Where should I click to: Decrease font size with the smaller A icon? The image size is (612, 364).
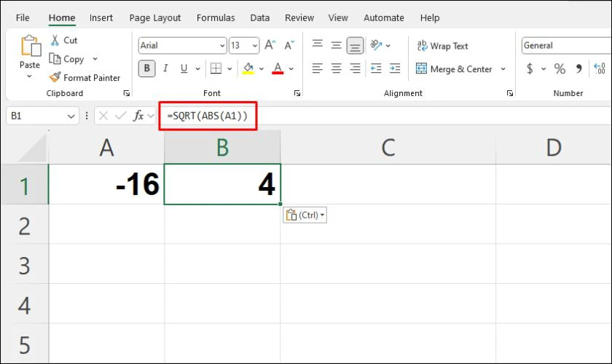pos(289,45)
